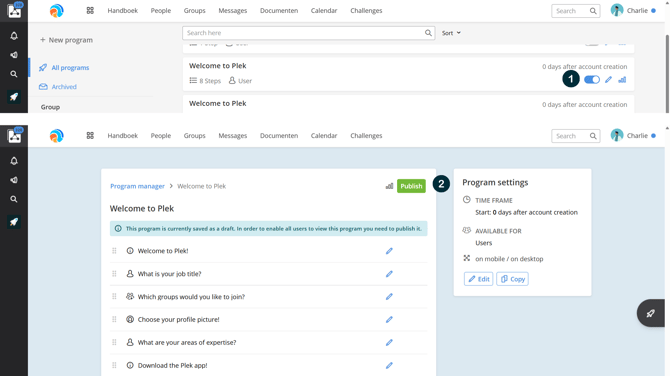This screenshot has width=670, height=376.
Task: Edit 'Which groups would you like to join?' step
Action: (x=389, y=297)
